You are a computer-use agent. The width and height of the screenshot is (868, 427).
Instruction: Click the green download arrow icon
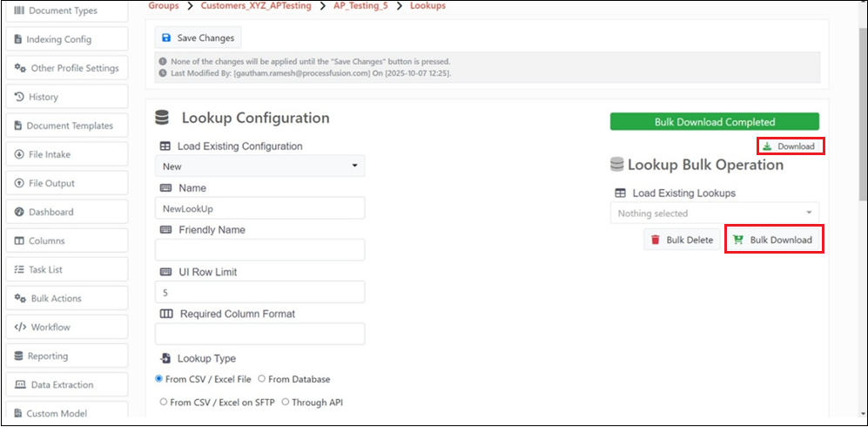(768, 146)
